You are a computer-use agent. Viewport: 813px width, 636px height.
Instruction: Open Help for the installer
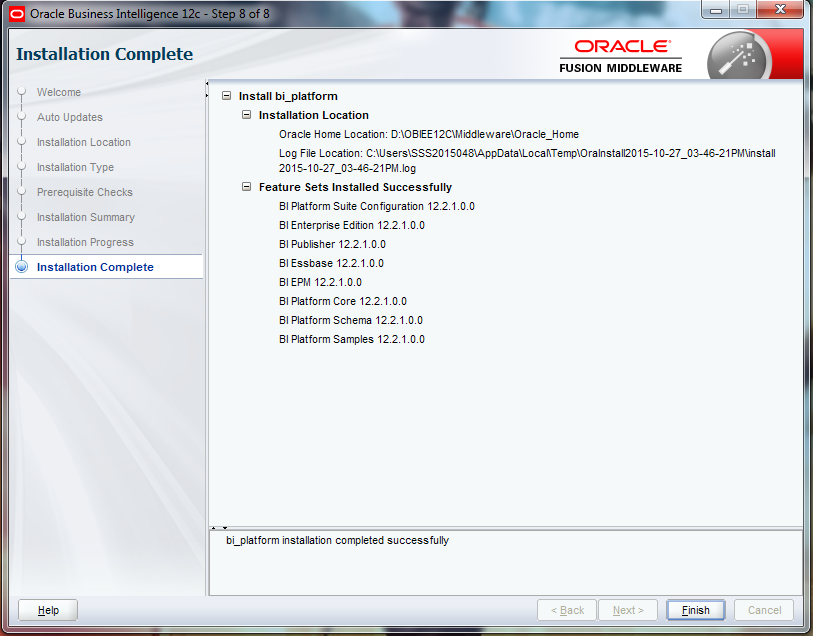(48, 610)
